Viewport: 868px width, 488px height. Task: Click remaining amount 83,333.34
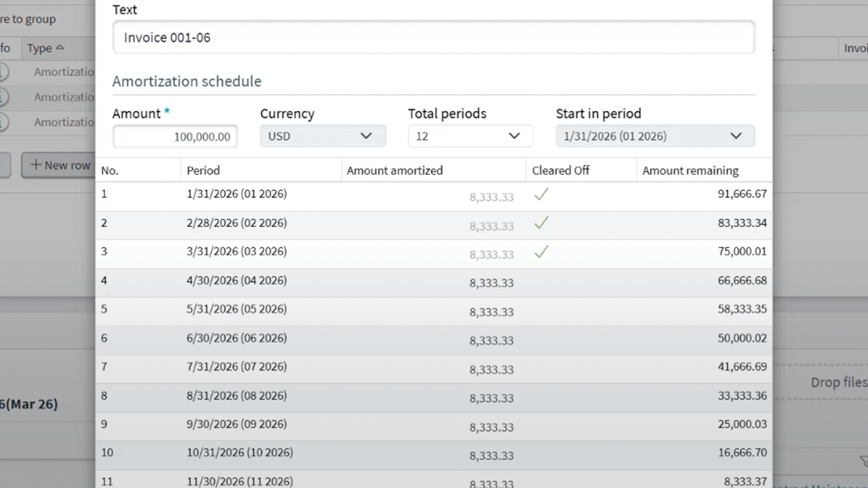click(743, 223)
